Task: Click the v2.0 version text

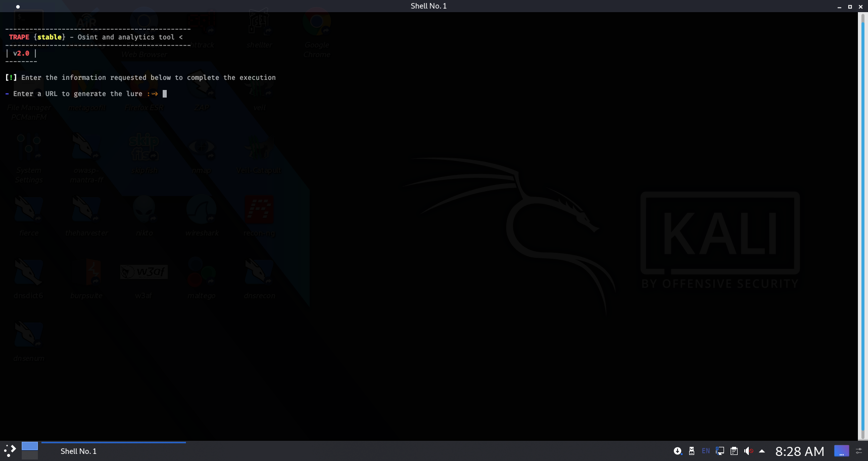Action: [21, 53]
